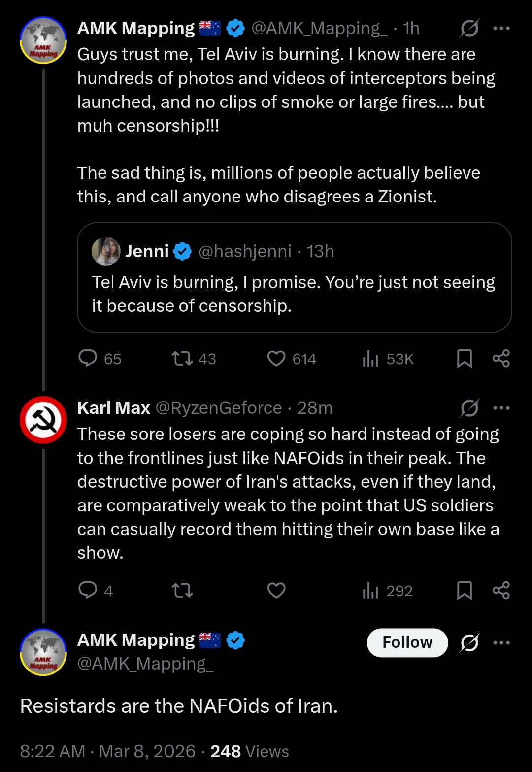This screenshot has width=532, height=772.
Task: Open Grok icon on top post
Action: tap(469, 29)
